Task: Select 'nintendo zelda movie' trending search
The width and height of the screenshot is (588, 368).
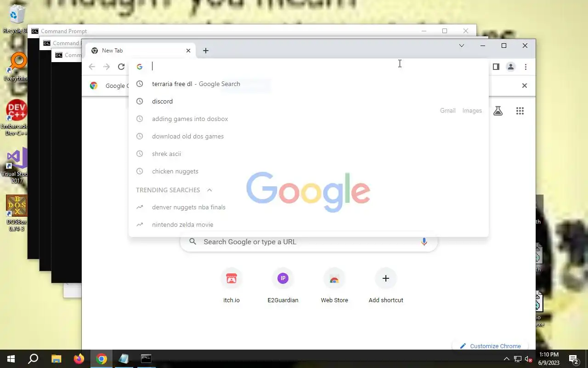Action: coord(309,224)
